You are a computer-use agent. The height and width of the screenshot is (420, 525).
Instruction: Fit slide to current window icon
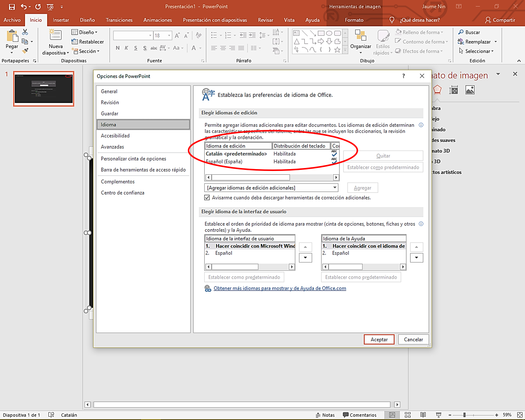click(x=520, y=415)
